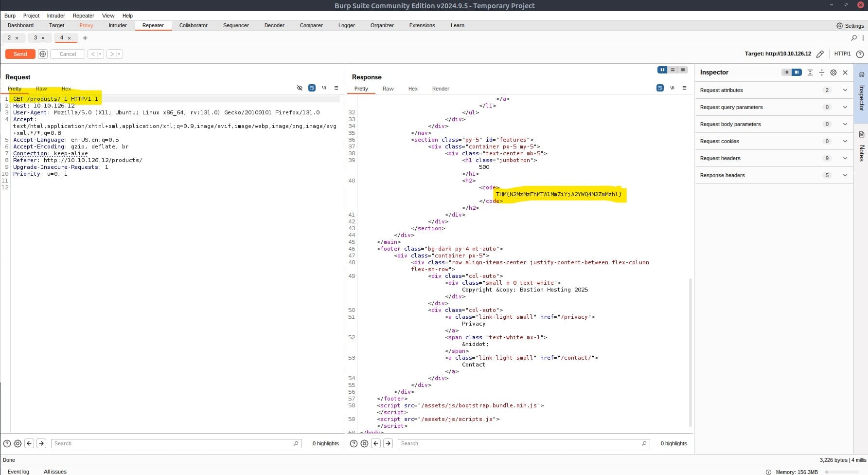868x475 pixels.
Task: Expand Request headers section
Action: pyautogui.click(x=845, y=158)
